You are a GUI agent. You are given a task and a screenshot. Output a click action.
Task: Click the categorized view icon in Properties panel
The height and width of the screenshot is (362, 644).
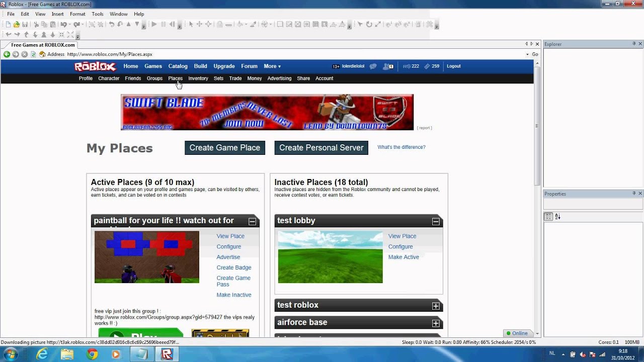tap(548, 217)
